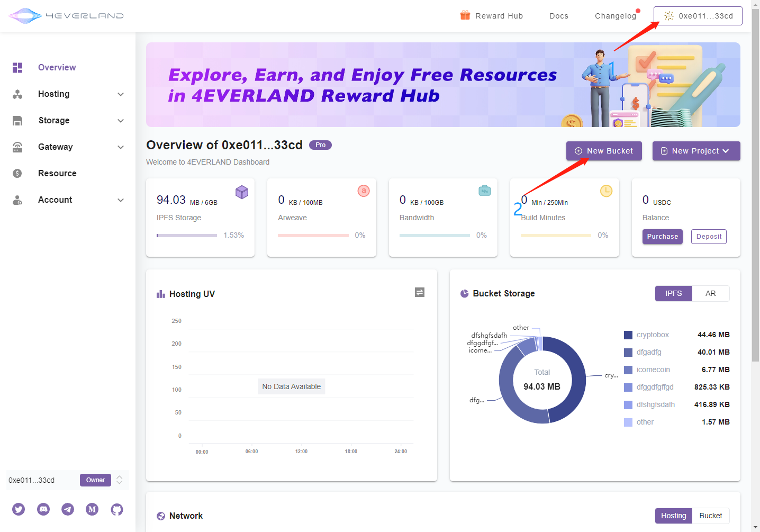The width and height of the screenshot is (760, 532).
Task: Click the 44.46 MB cryptobox size
Action: coord(713,335)
